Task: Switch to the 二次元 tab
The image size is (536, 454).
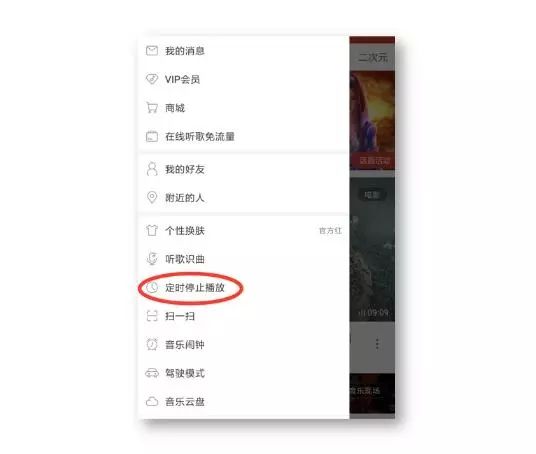Action: 373,57
